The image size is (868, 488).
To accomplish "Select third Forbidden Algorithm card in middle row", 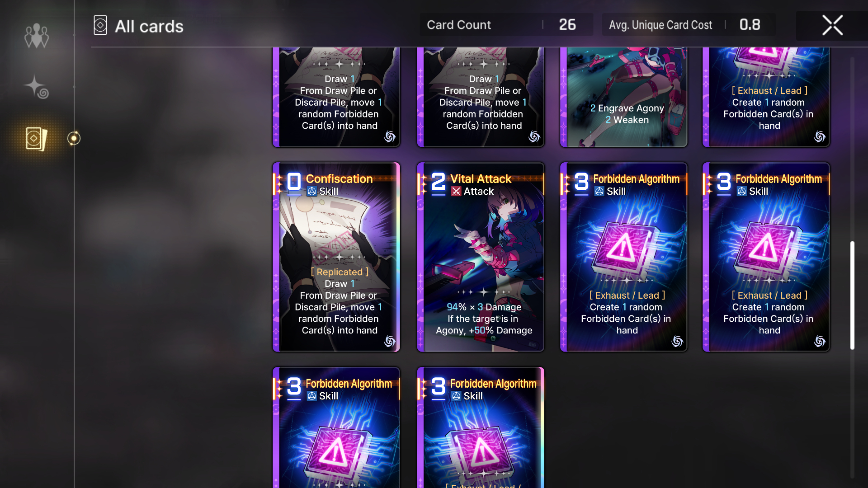I will click(x=624, y=257).
